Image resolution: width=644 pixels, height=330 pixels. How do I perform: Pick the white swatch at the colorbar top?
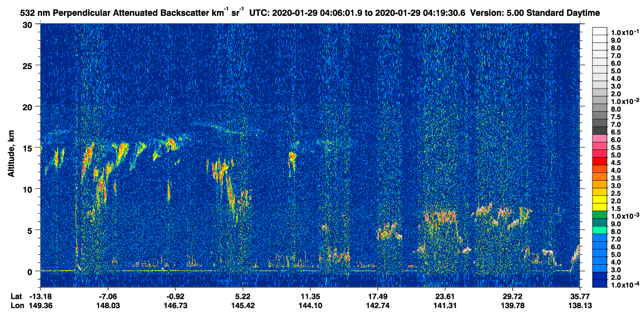600,31
